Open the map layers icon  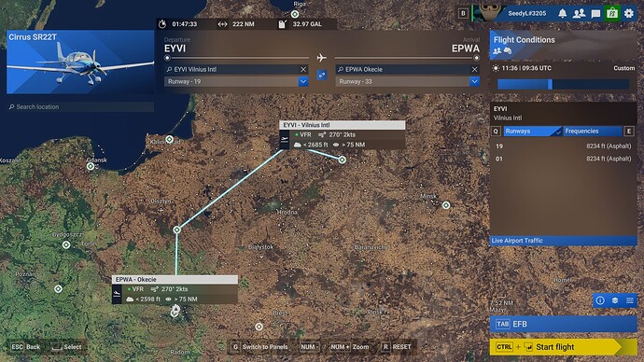(x=615, y=300)
